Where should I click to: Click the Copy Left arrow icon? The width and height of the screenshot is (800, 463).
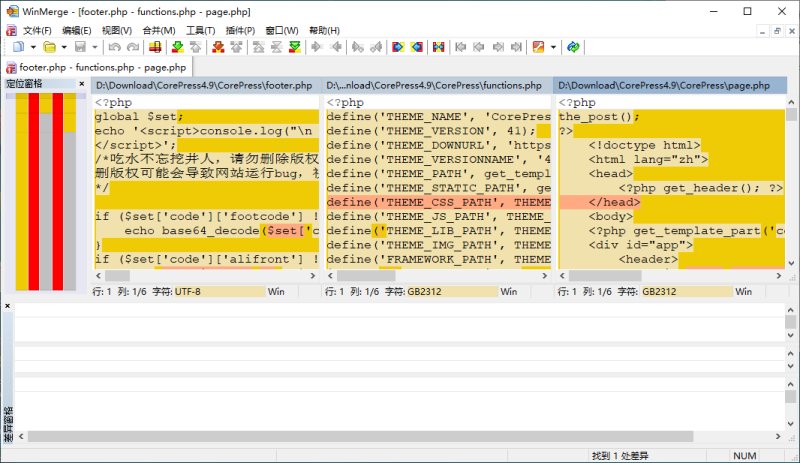pos(335,47)
